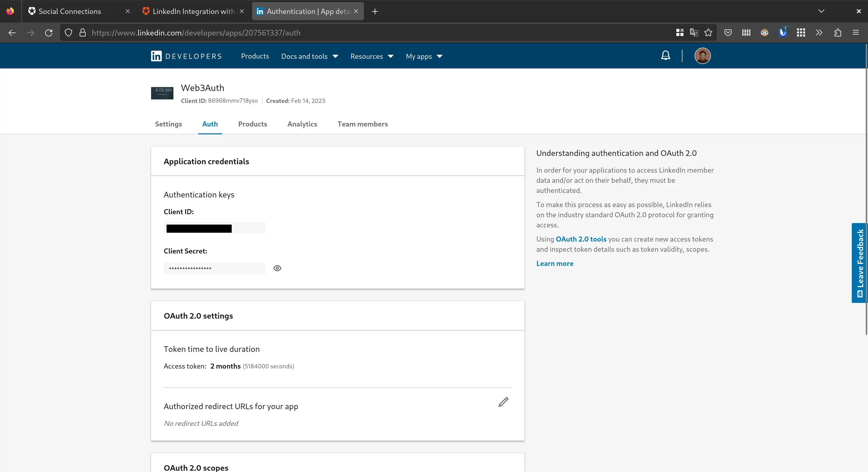The width and height of the screenshot is (868, 472).
Task: Follow the OAuth 2.0 tools link
Action: 581,239
